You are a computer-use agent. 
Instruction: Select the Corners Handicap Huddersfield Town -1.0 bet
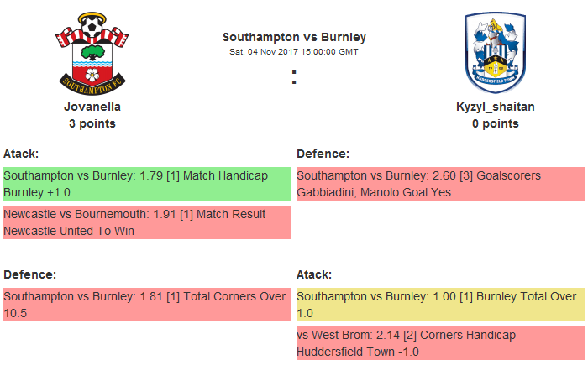click(x=440, y=343)
